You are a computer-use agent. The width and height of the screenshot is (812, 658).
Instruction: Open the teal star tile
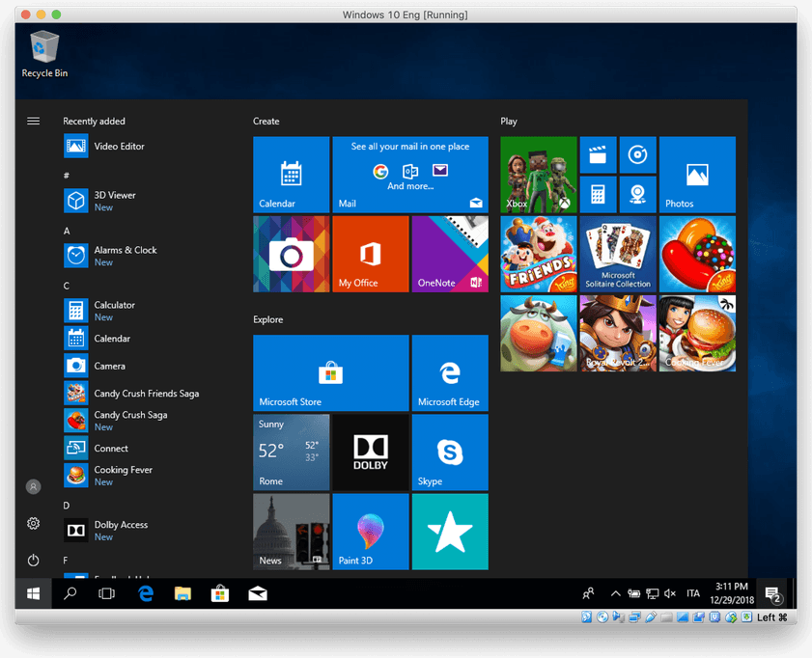point(450,532)
